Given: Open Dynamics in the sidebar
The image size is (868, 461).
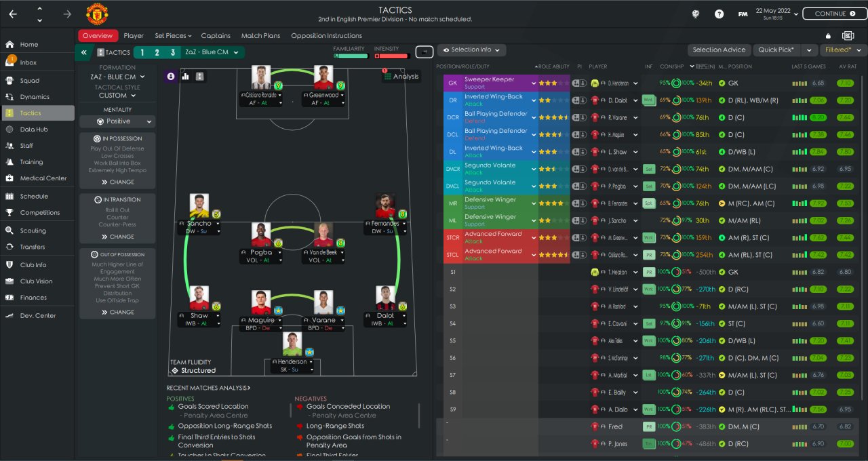Looking at the screenshot, I should click(37, 97).
